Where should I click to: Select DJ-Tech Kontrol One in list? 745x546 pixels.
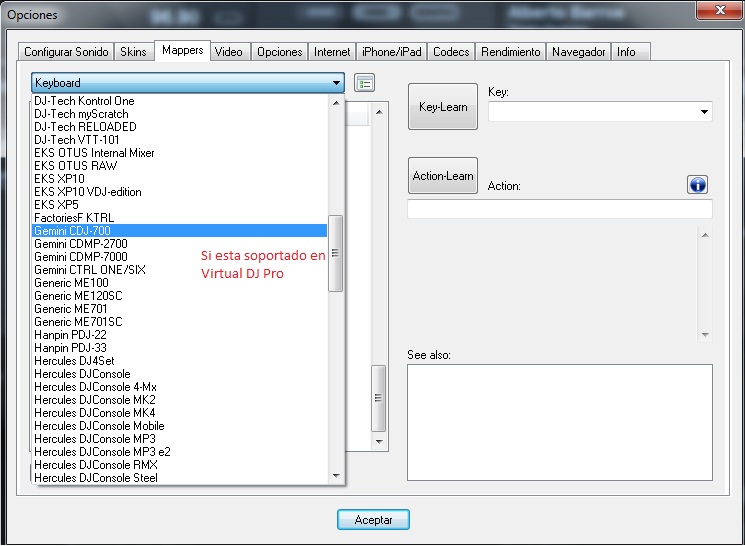coord(180,101)
